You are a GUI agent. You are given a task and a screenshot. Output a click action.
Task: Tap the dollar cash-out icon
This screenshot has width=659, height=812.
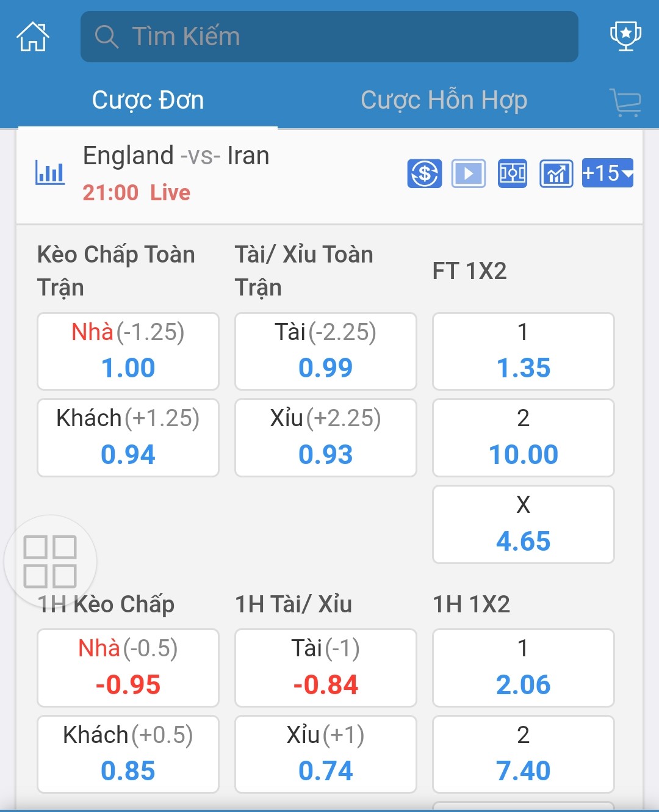(x=425, y=173)
